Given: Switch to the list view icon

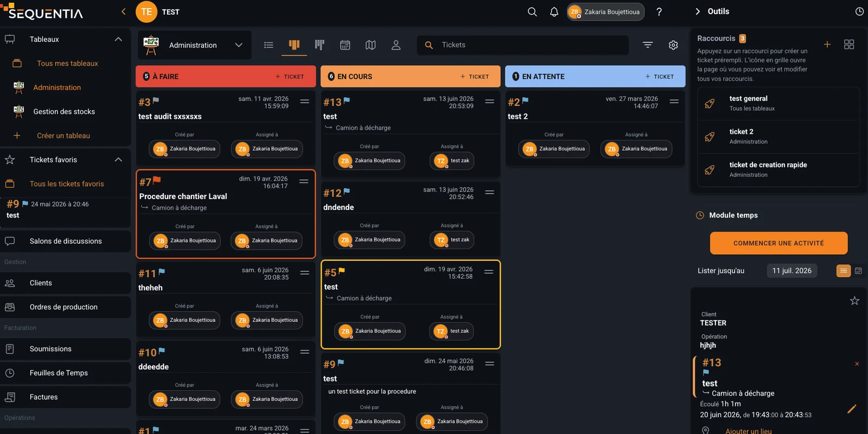Looking at the screenshot, I should tap(269, 45).
